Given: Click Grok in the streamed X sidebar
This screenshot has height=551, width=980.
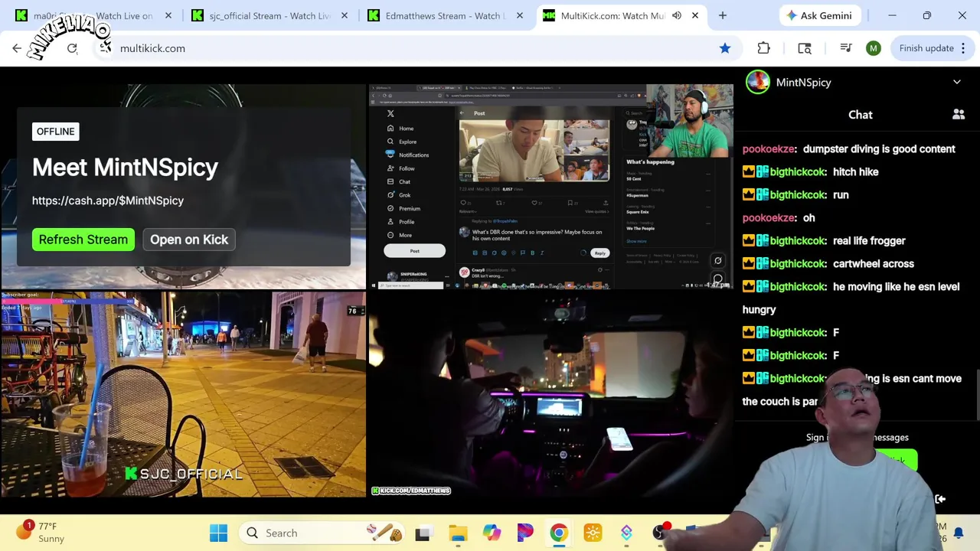Looking at the screenshot, I should [404, 195].
